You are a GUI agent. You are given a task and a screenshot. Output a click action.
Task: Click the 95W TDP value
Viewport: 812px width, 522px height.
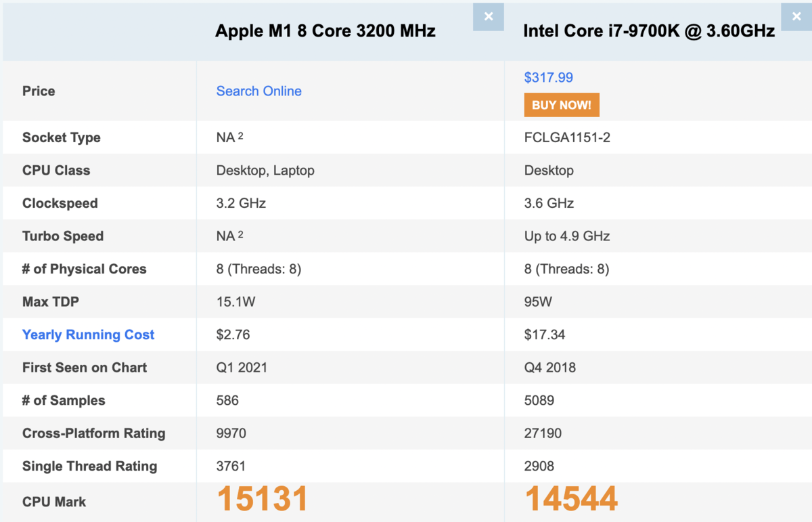tap(538, 302)
